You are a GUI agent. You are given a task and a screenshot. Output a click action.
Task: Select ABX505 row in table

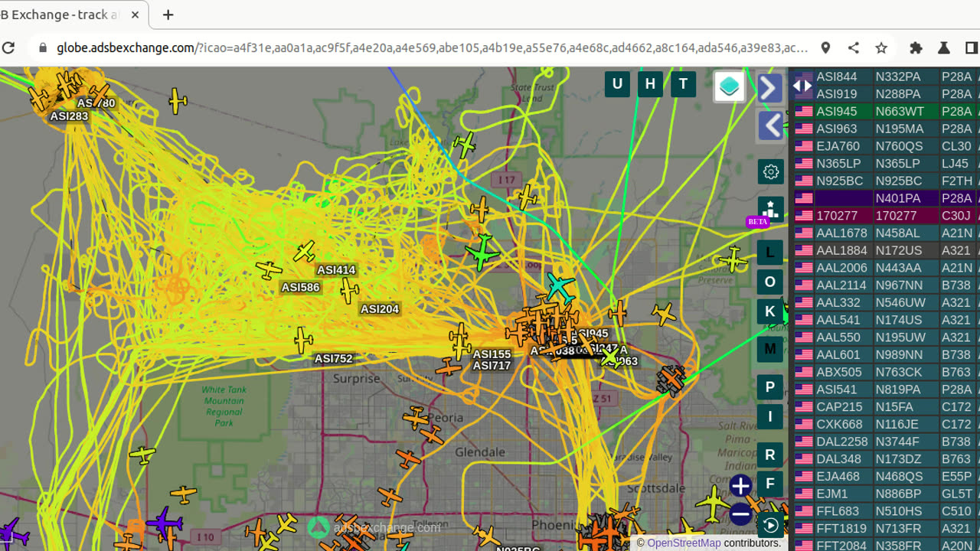(885, 372)
